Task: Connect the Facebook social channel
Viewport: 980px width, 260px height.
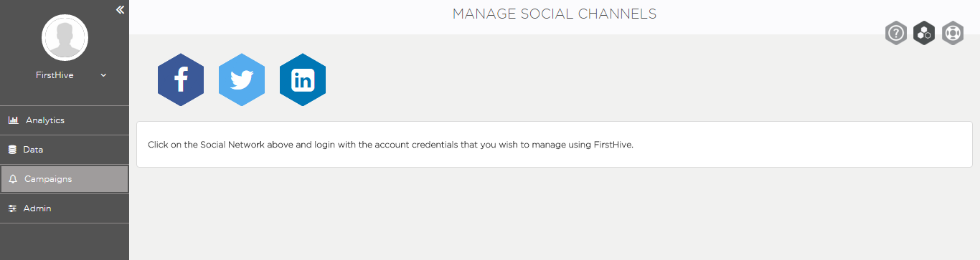Action: tap(181, 80)
